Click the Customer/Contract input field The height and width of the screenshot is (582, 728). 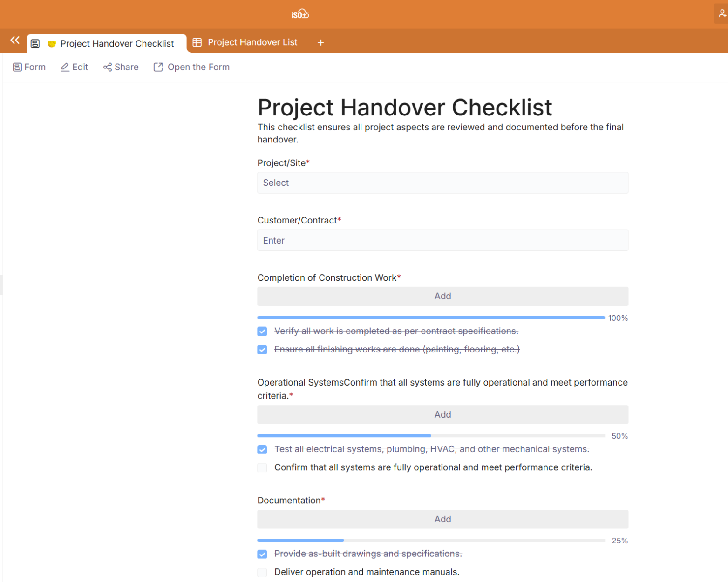pos(442,240)
